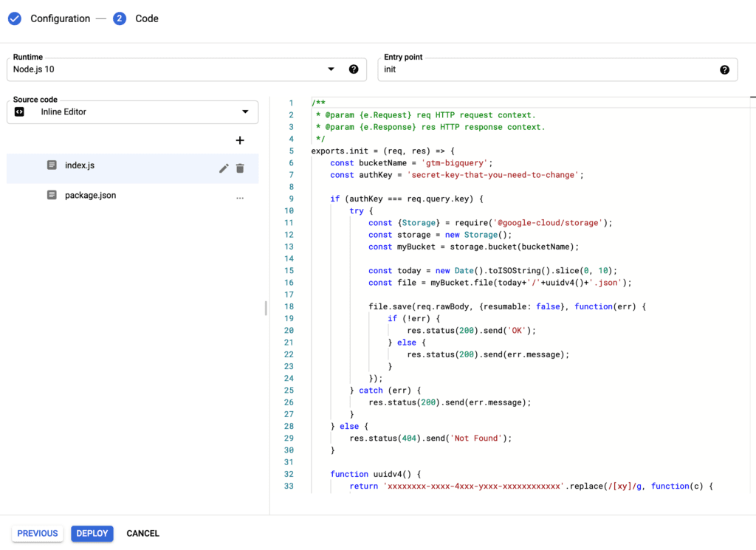The width and height of the screenshot is (756, 550).
Task: Click 'catch' keyword on line 25
Action: pos(371,391)
